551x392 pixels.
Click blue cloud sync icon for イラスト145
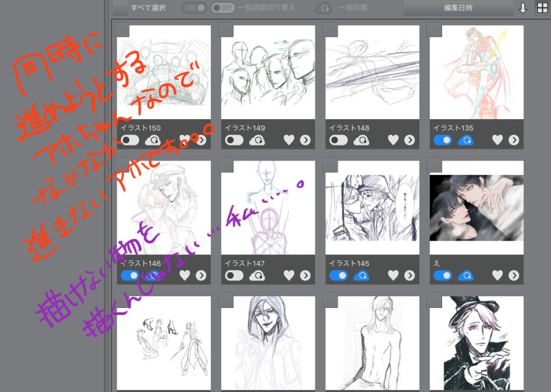pyautogui.click(x=361, y=276)
